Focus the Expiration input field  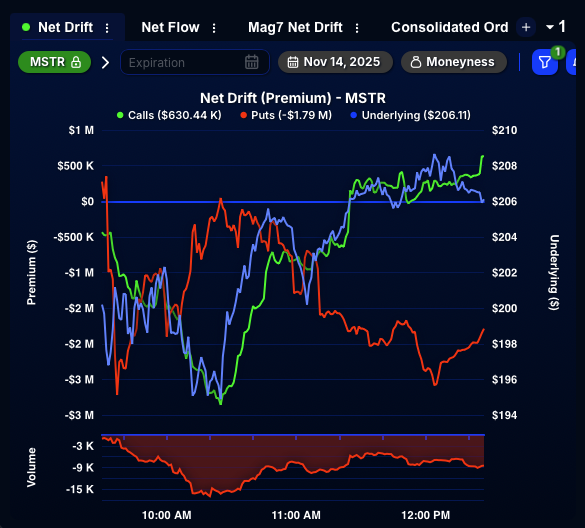195,62
